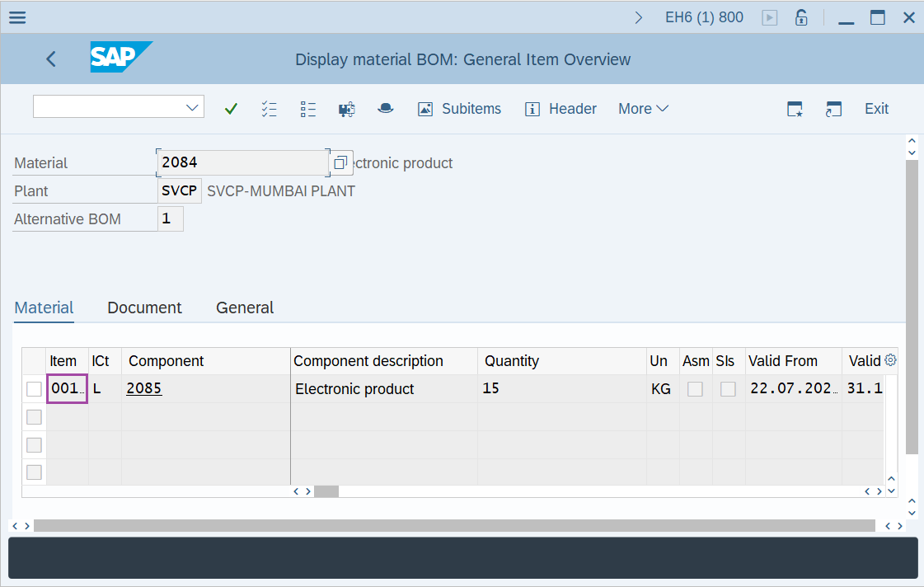Toggle the Asm checkbox for component 2085

pos(695,389)
